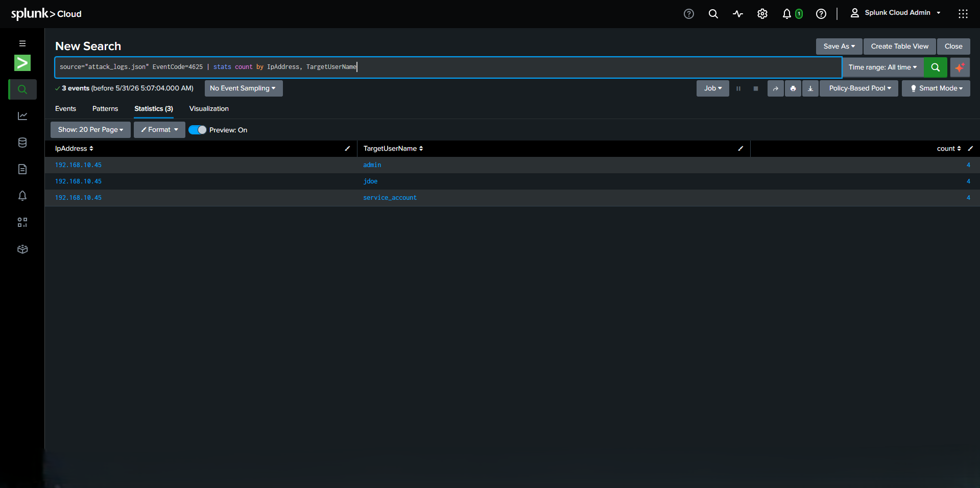Click the header magnifier search icon

(x=713, y=14)
